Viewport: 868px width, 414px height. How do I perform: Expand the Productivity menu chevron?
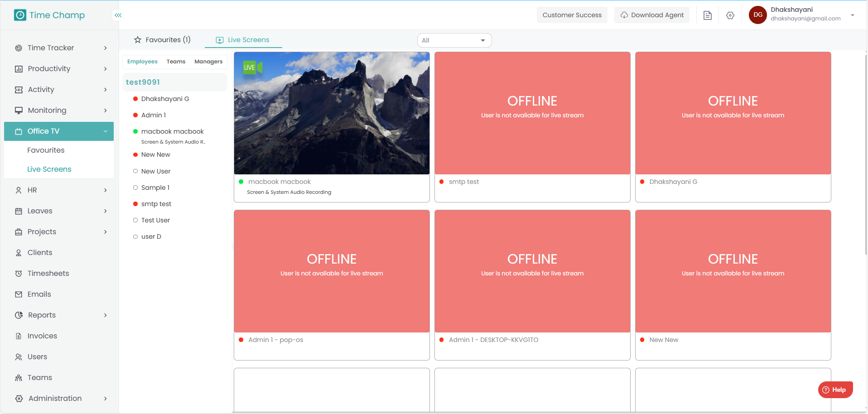(x=106, y=69)
